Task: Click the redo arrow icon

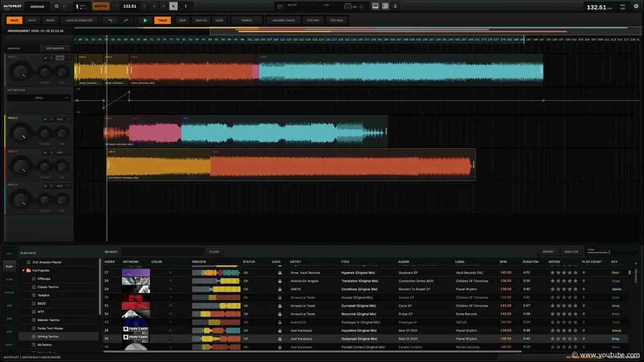Action: 126,20
